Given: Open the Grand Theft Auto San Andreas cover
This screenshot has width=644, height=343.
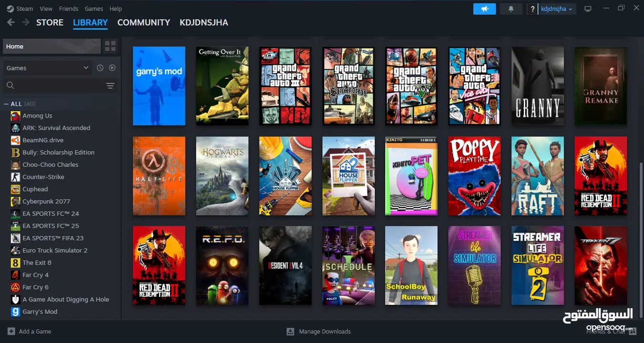Looking at the screenshot, I should click(348, 86).
